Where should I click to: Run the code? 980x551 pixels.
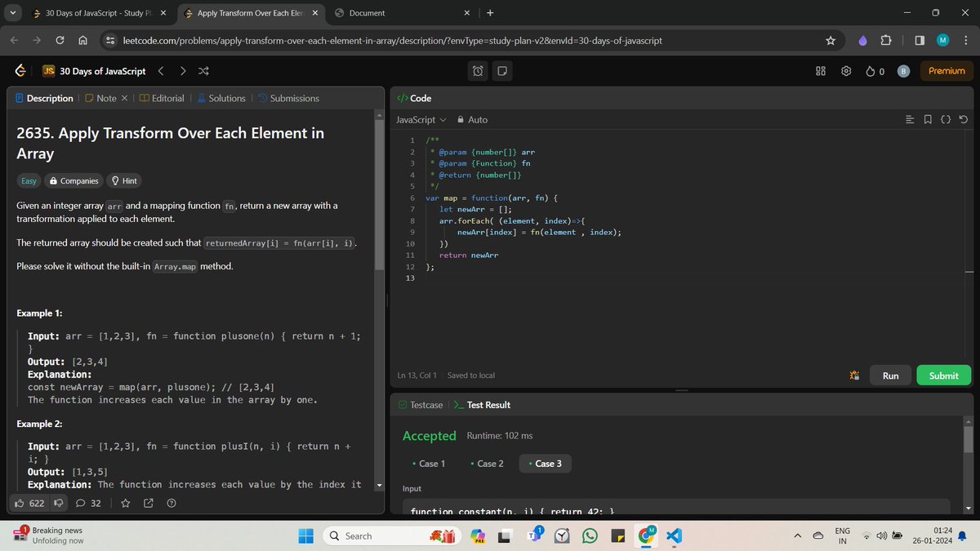[x=889, y=375]
